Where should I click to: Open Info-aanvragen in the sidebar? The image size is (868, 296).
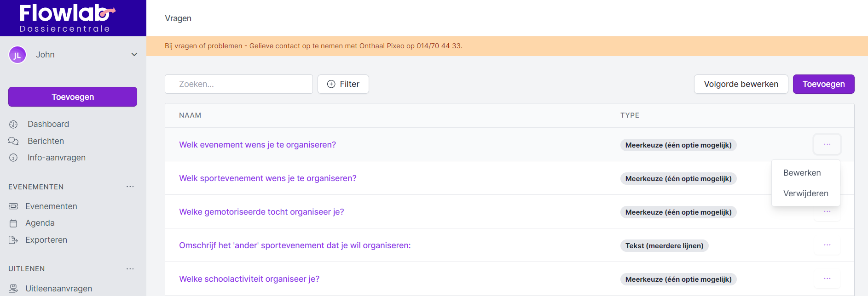[56, 158]
